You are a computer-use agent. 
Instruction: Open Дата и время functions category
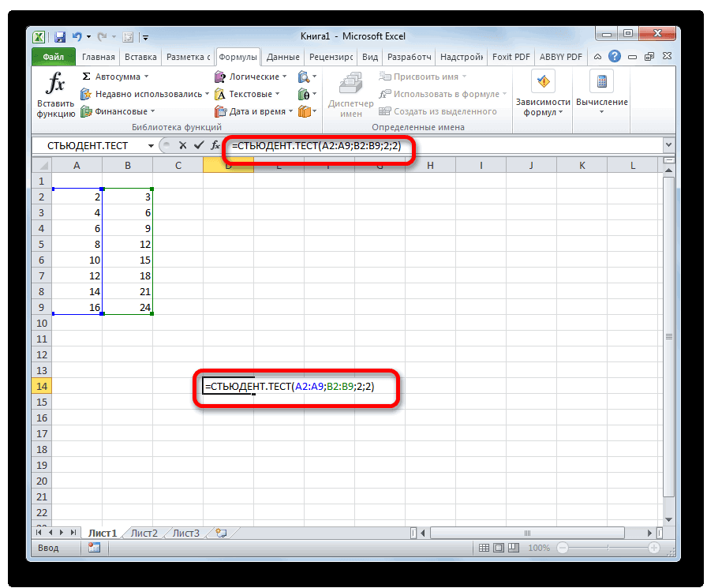[x=254, y=111]
